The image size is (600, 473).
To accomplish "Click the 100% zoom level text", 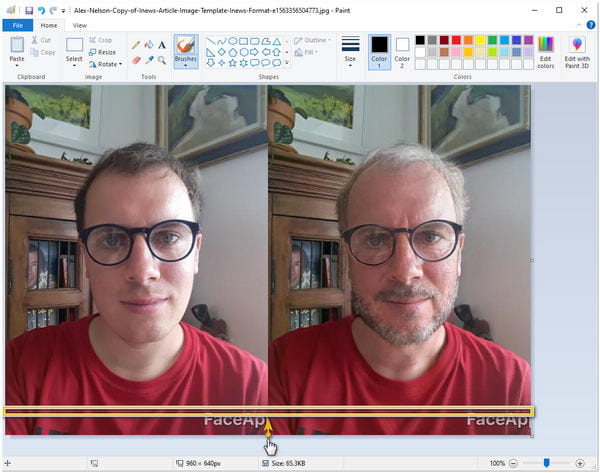I will [x=497, y=463].
